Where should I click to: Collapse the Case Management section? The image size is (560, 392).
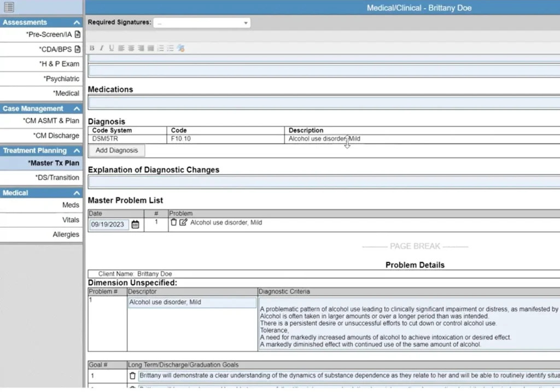coord(77,109)
